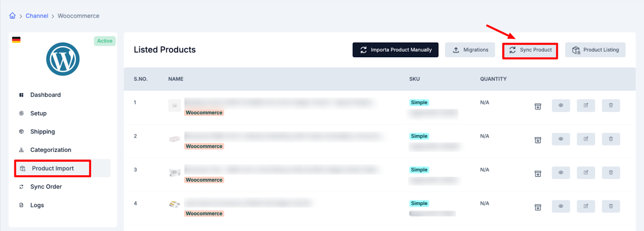This screenshot has height=231, width=644.
Task: Open Setup in the sidebar
Action: (x=38, y=113)
